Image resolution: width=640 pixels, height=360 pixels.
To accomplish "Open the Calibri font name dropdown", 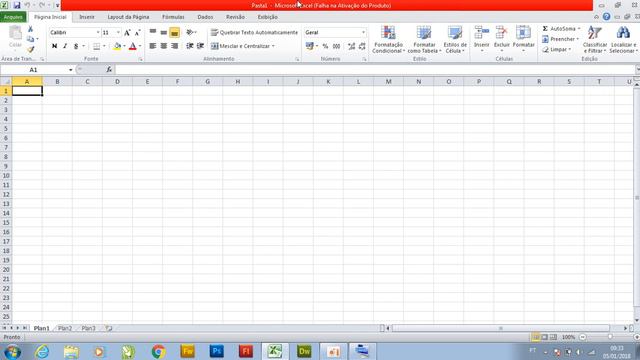I will point(98,32).
